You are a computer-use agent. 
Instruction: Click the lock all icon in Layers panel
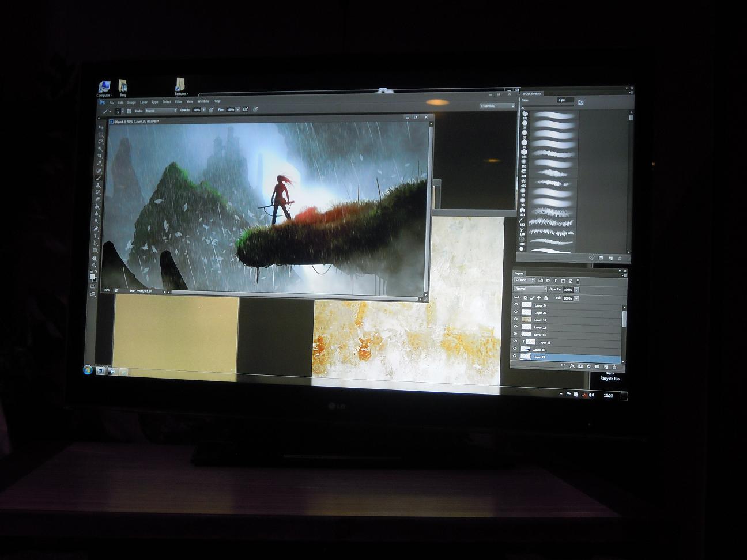click(x=545, y=298)
